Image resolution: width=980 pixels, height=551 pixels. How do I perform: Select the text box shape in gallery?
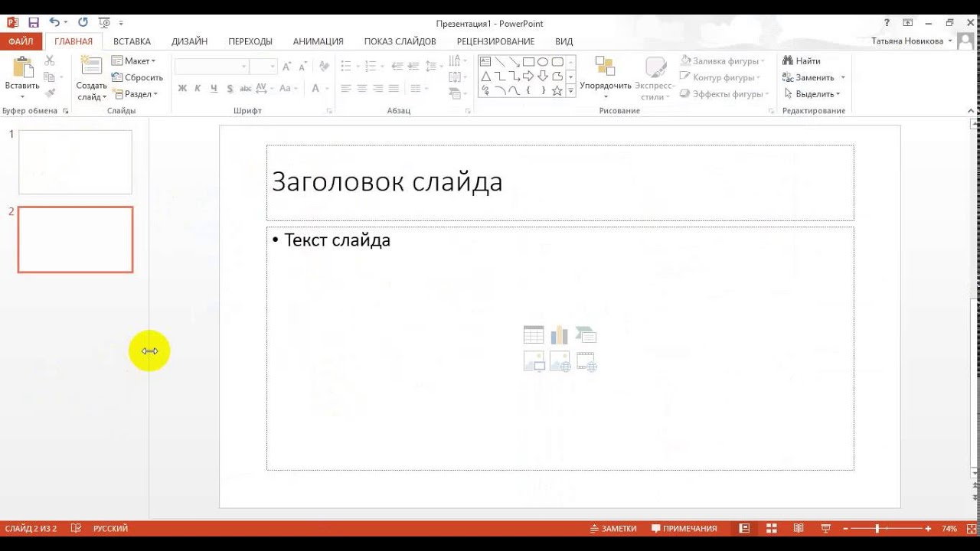click(485, 62)
